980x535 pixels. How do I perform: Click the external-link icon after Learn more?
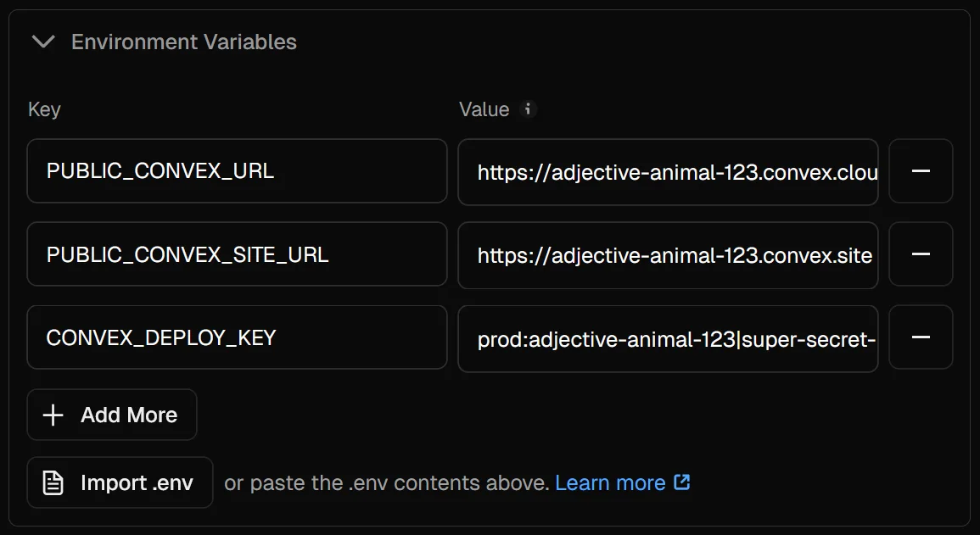[681, 482]
